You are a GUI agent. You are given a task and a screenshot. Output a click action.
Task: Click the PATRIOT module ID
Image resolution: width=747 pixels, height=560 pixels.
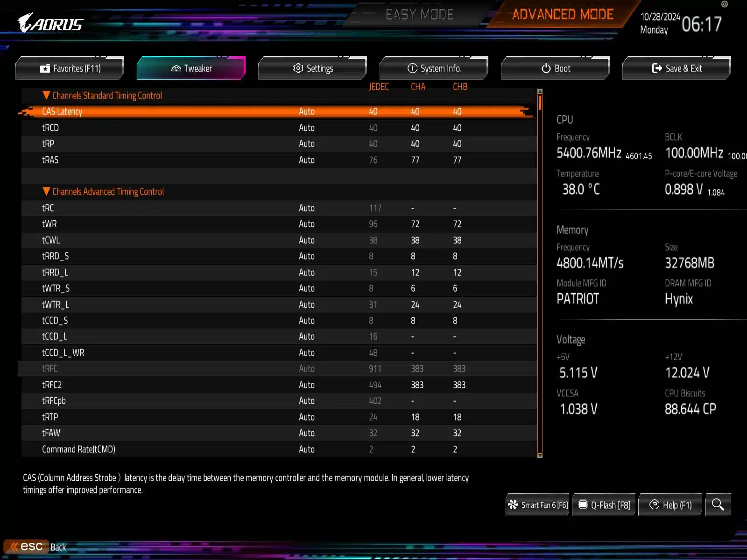(578, 299)
